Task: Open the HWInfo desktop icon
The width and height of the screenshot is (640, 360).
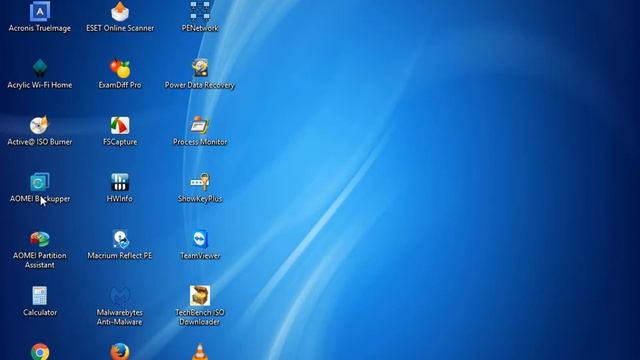Action: tap(120, 182)
